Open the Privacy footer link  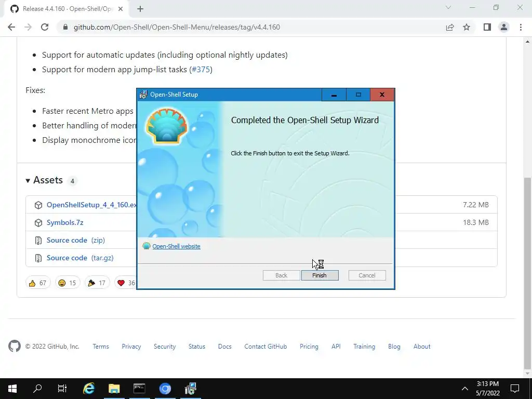pos(131,347)
